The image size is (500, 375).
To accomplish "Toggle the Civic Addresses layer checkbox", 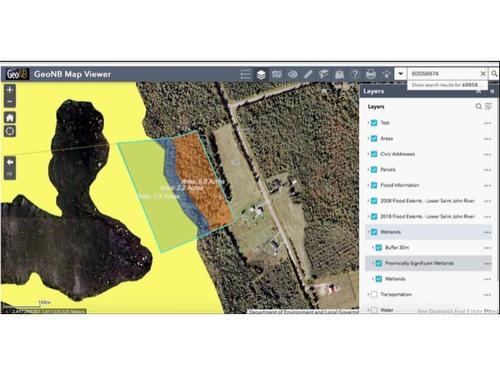I will (x=374, y=154).
